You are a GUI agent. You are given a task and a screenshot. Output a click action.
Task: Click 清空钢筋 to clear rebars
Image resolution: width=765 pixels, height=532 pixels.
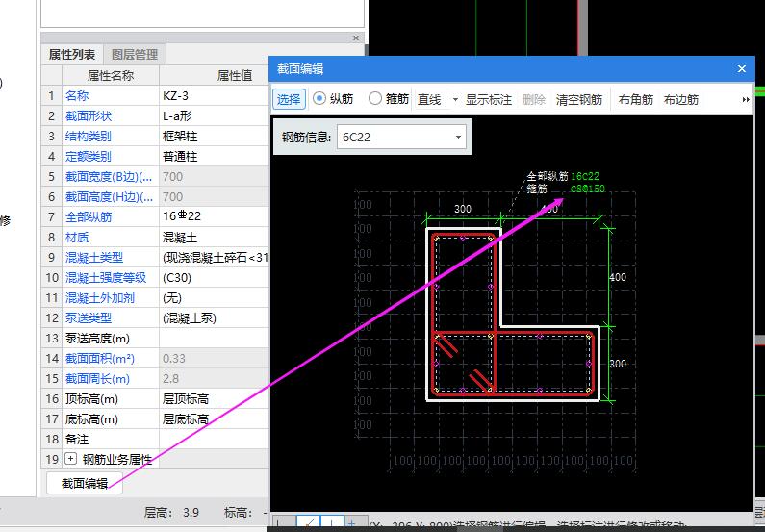pyautogui.click(x=579, y=99)
